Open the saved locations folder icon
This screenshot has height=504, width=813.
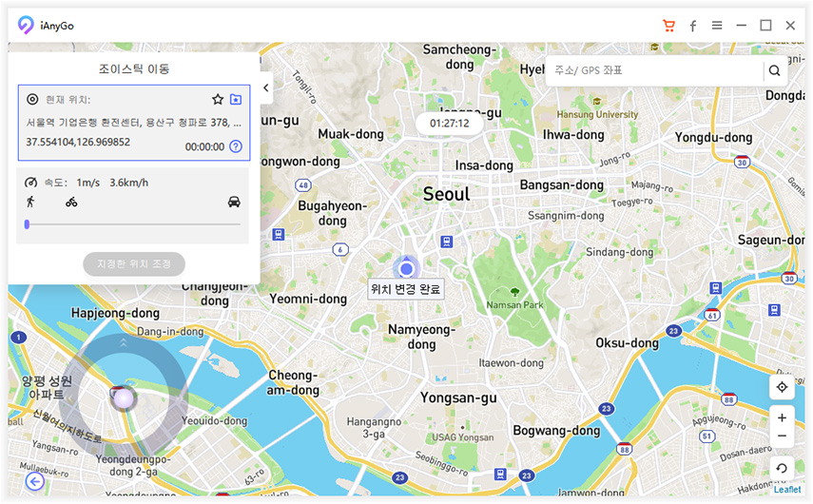236,99
